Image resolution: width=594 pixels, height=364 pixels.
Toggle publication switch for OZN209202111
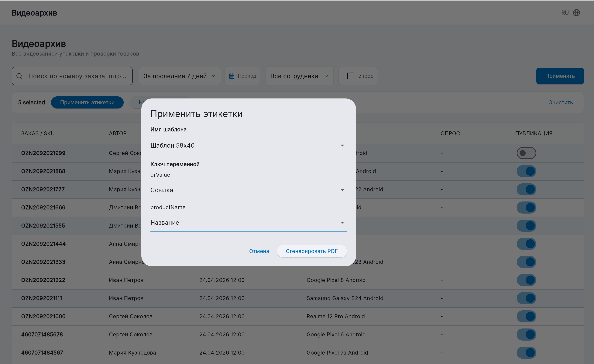pos(526,298)
